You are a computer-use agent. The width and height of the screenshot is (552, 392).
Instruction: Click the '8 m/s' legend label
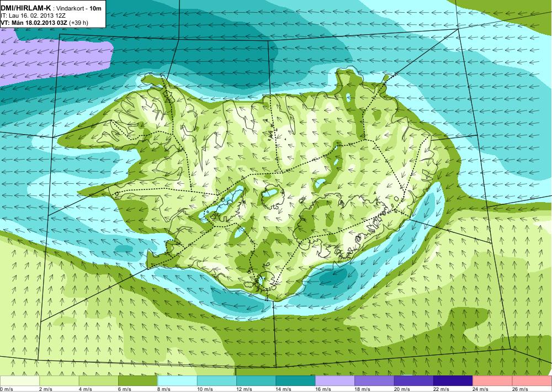click(164, 389)
